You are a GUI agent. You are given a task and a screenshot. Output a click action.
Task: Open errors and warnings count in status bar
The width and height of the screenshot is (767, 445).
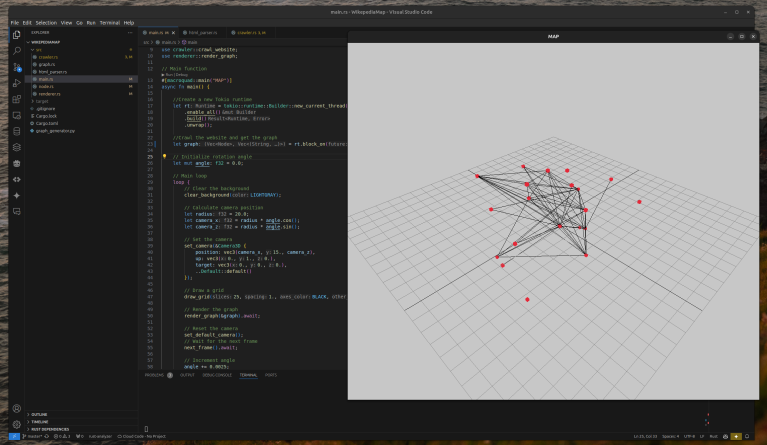click(x=62, y=436)
